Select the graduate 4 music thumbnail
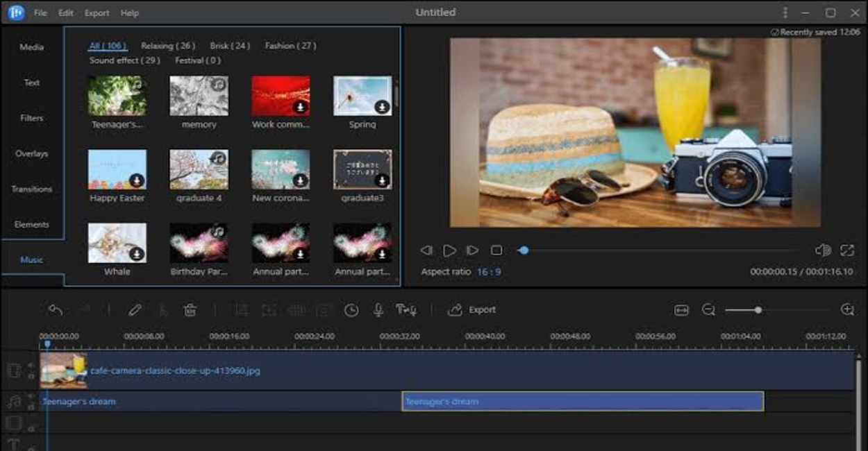The width and height of the screenshot is (868, 451). click(x=199, y=169)
